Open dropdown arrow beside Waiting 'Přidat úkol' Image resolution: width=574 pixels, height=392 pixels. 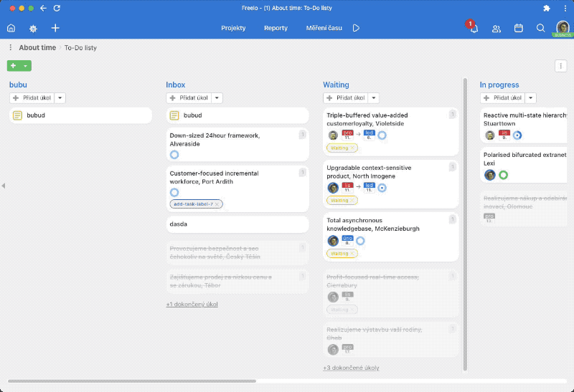tap(374, 98)
